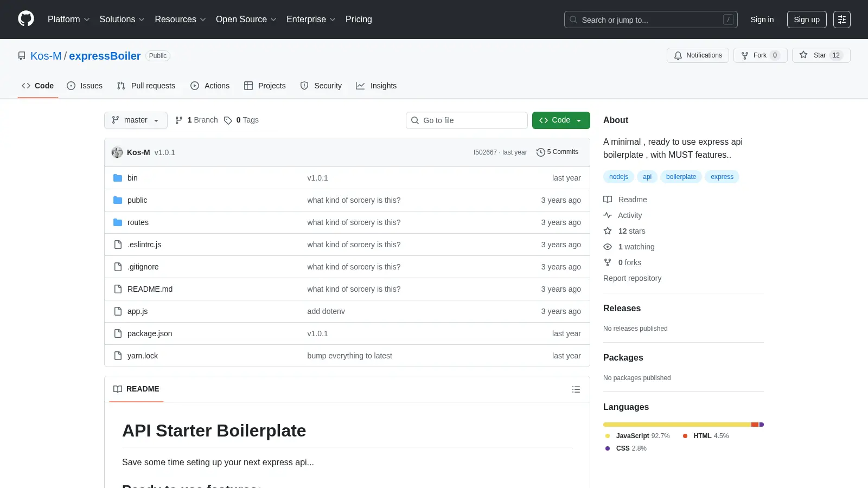This screenshot has width=868, height=488.
Task: Click the .gitignore file icon
Action: (x=118, y=267)
